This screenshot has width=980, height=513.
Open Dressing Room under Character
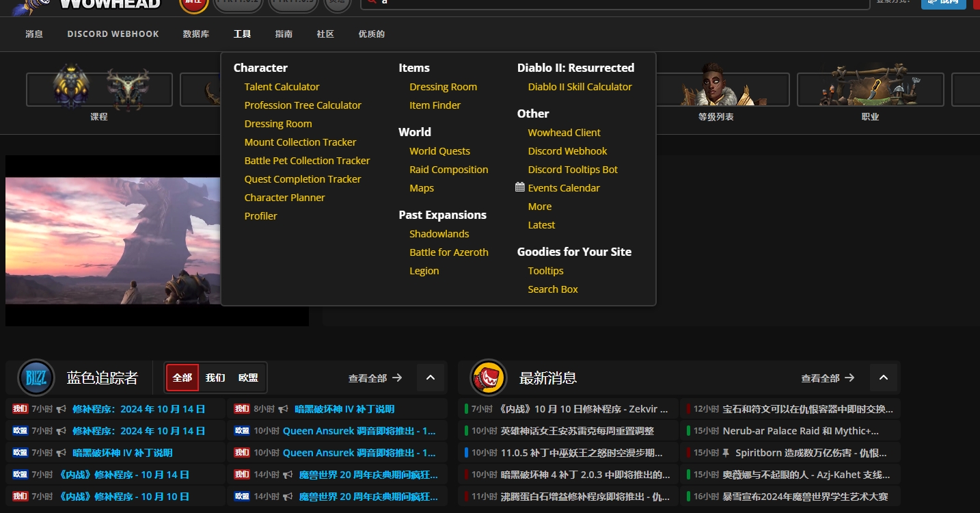click(x=278, y=124)
